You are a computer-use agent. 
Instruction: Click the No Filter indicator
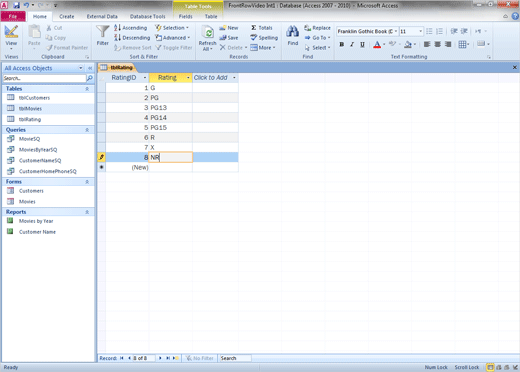click(x=200, y=358)
